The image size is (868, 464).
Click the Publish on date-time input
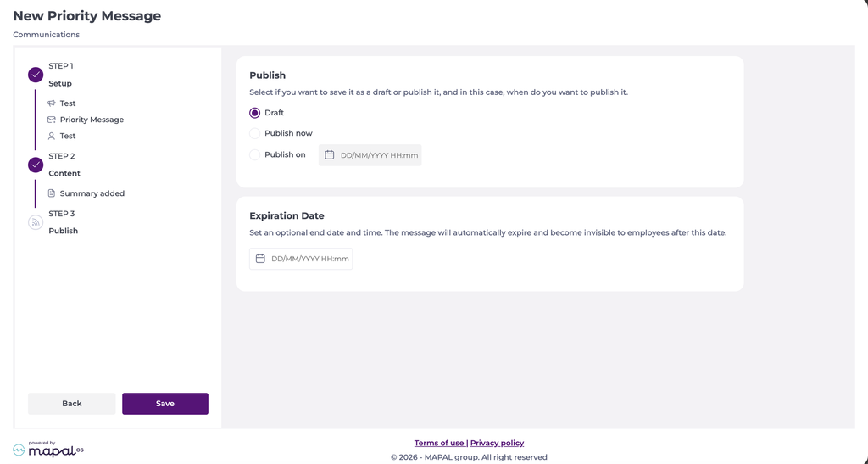click(x=370, y=155)
